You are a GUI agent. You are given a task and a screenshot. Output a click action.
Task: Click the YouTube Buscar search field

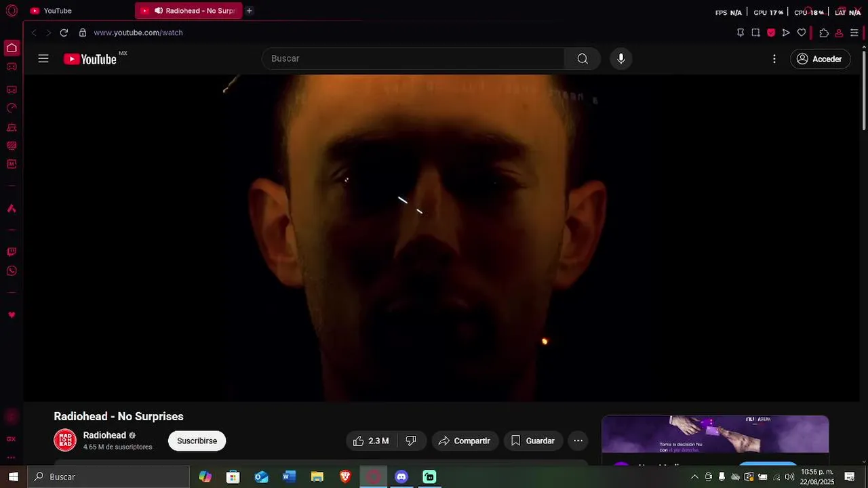(x=413, y=59)
